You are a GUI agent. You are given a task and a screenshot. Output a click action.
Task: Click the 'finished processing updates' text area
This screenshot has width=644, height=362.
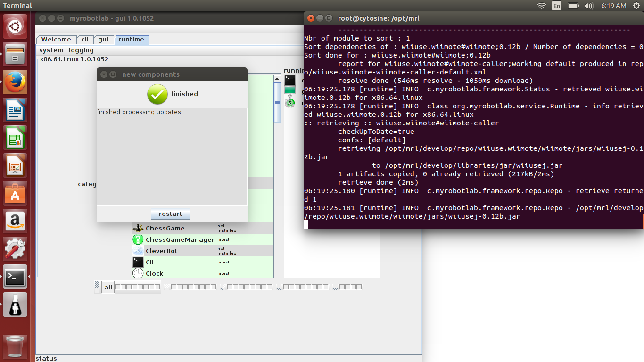(x=172, y=156)
